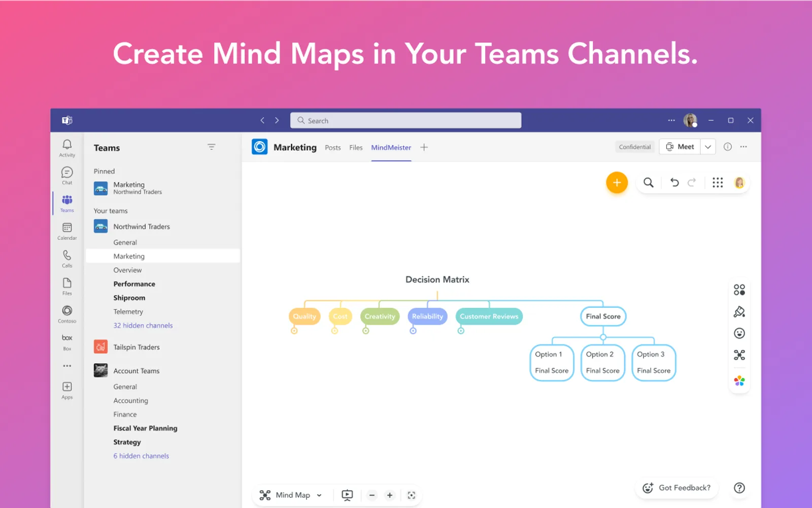Open the paint bucket style tool
This screenshot has height=508, width=812.
tap(739, 312)
